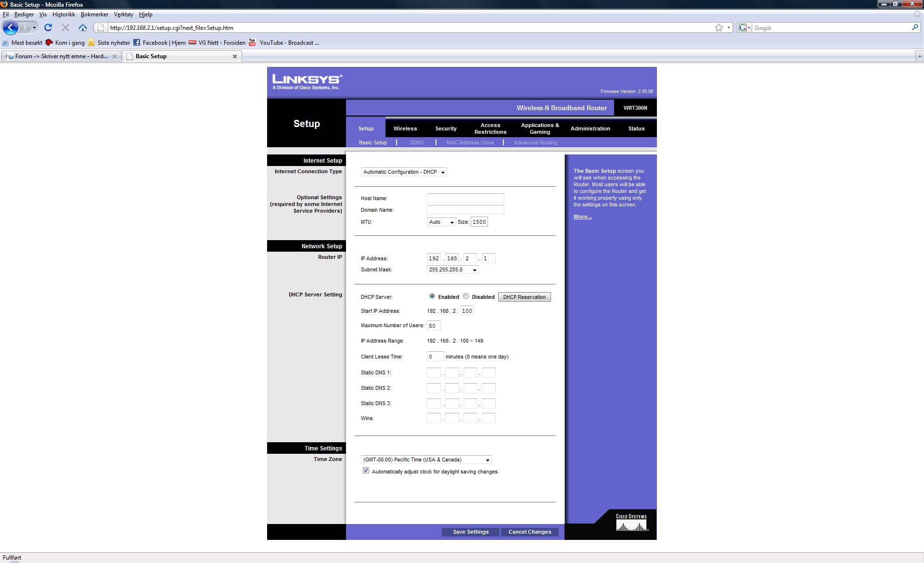The image size is (924, 563).
Task: Open the Verktøy menu
Action: (x=124, y=14)
